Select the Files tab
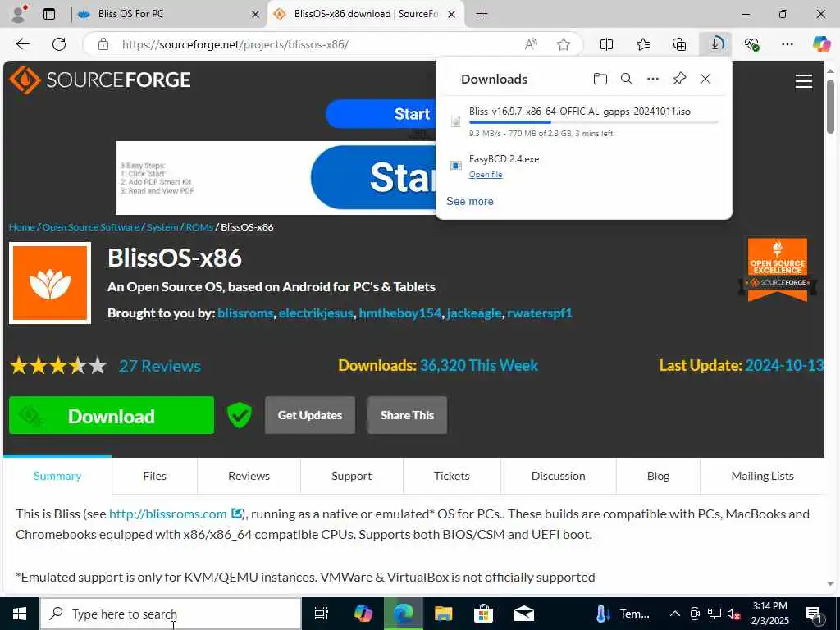 click(x=155, y=476)
